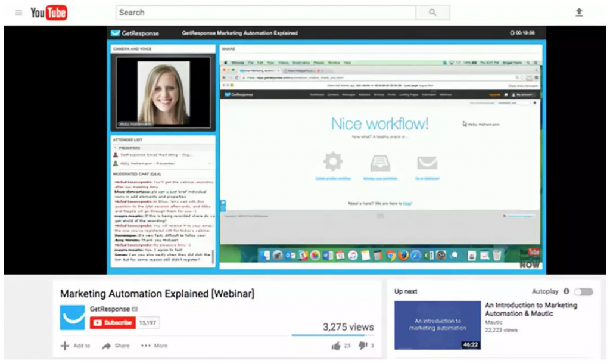Toggle the Autoplay switch
The image size is (610, 364).
point(583,292)
